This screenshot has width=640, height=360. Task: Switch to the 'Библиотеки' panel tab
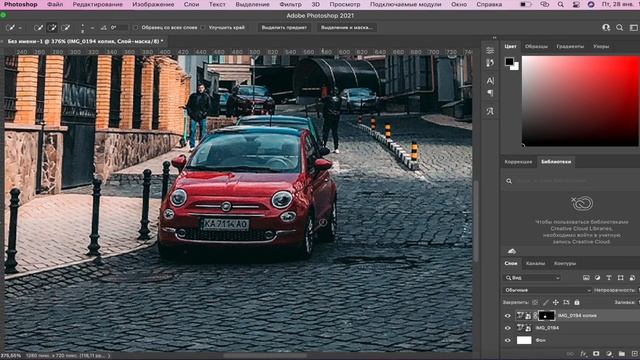pyautogui.click(x=556, y=162)
